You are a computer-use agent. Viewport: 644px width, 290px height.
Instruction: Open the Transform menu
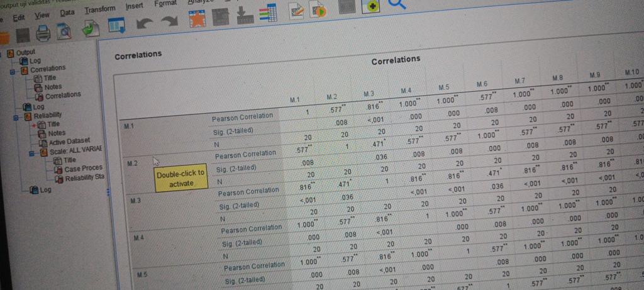[100, 10]
